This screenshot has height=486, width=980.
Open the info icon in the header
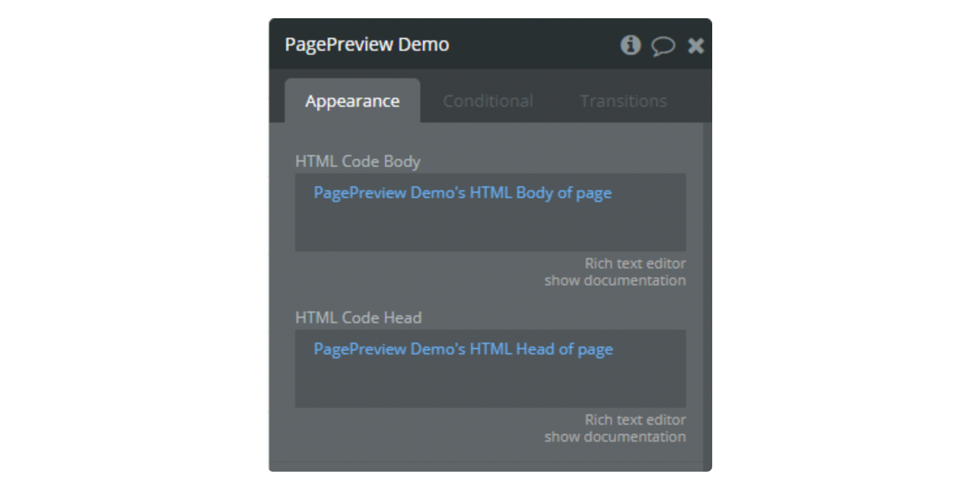(630, 45)
